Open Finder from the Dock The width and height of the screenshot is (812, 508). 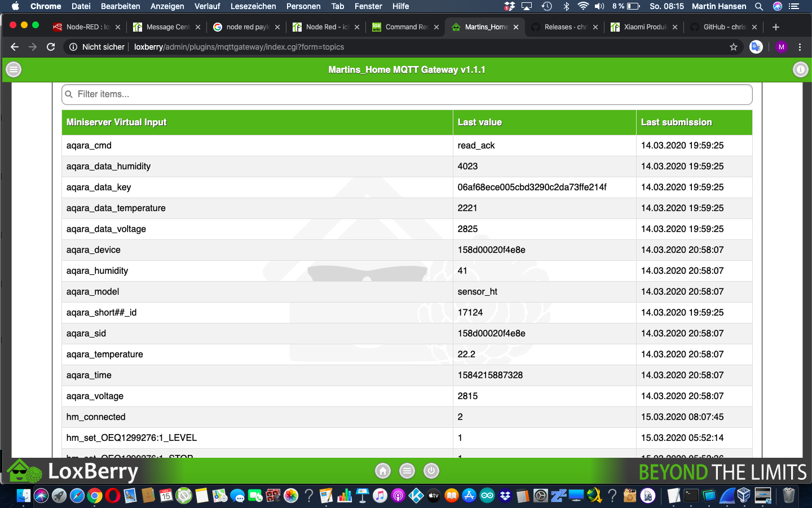click(x=23, y=496)
